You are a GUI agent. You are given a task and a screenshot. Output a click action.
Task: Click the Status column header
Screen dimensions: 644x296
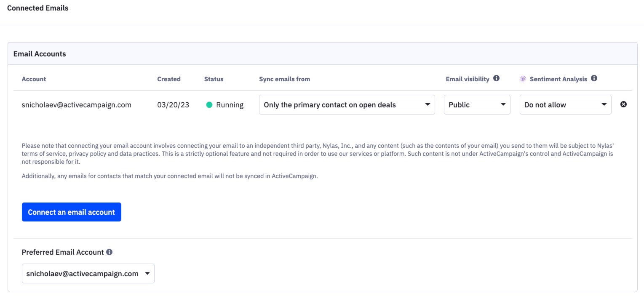[214, 79]
